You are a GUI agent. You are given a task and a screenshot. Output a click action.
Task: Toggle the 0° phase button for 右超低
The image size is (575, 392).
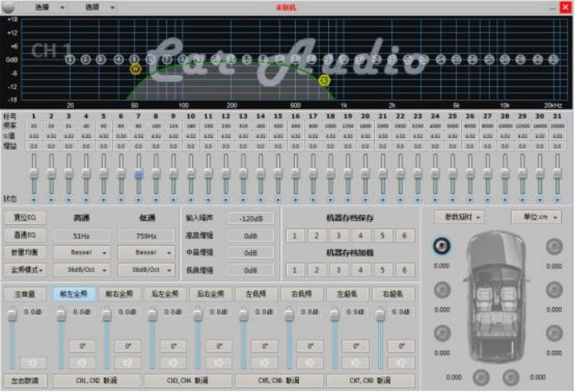point(401,345)
